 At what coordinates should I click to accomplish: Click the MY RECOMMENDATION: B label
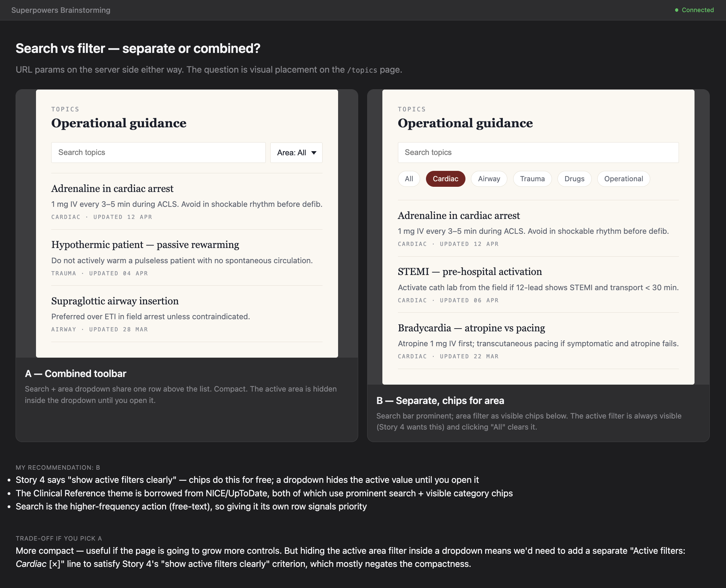pyautogui.click(x=58, y=468)
